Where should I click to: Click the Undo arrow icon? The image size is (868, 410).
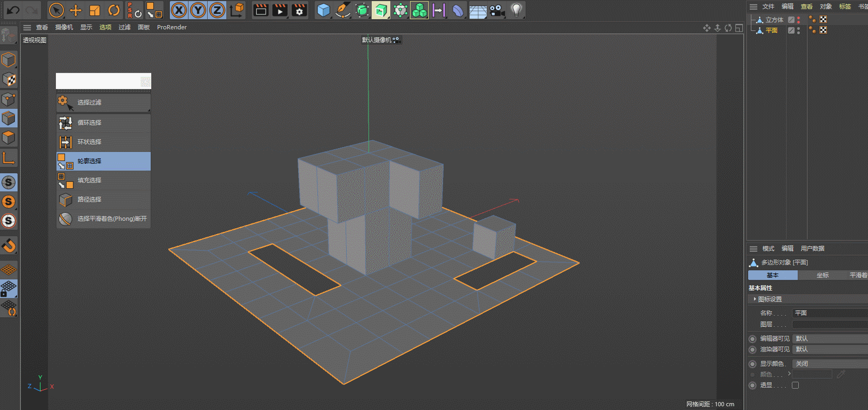[13, 10]
